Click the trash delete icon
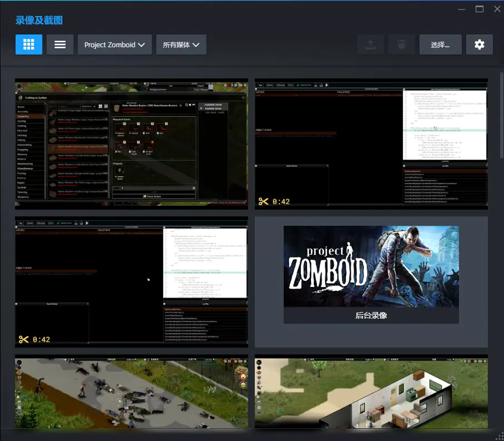504x441 pixels. [x=401, y=44]
